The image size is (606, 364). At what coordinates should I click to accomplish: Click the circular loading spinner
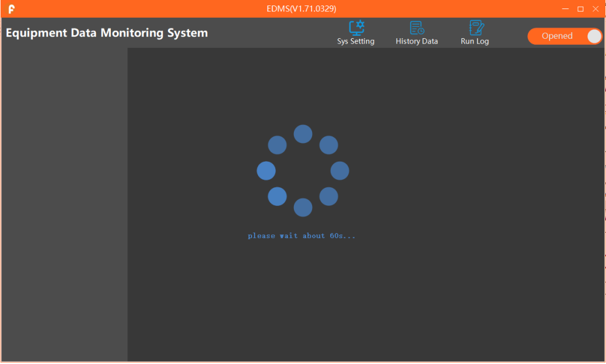coord(303,170)
